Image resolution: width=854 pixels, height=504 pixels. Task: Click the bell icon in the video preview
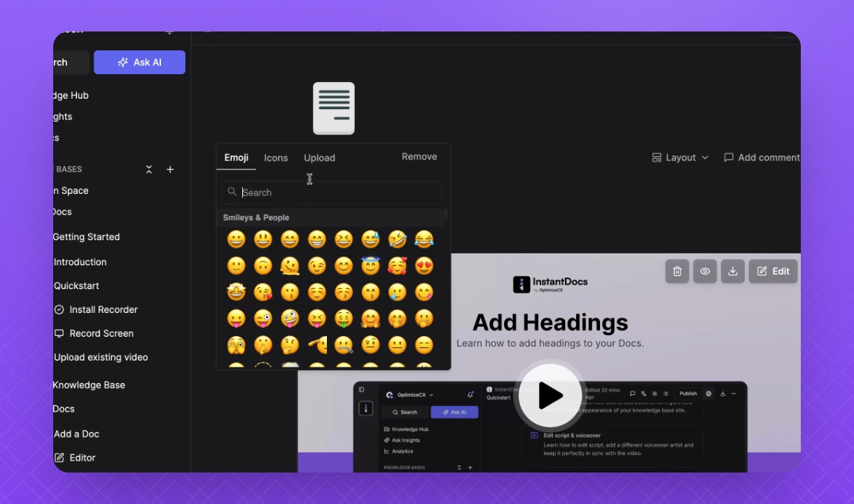point(470,395)
